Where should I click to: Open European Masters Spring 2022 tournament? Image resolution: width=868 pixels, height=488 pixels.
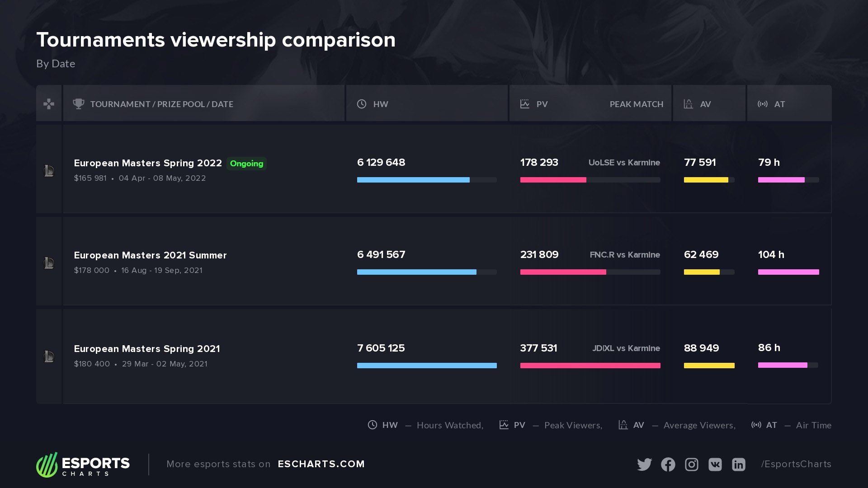[148, 163]
